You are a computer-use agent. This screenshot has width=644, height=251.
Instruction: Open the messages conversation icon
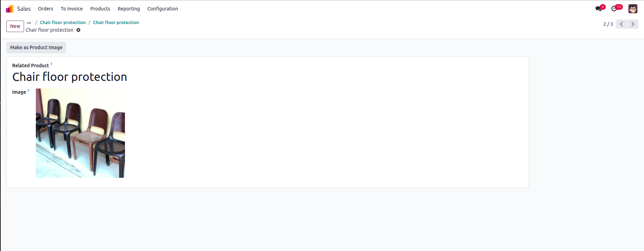coord(598,9)
